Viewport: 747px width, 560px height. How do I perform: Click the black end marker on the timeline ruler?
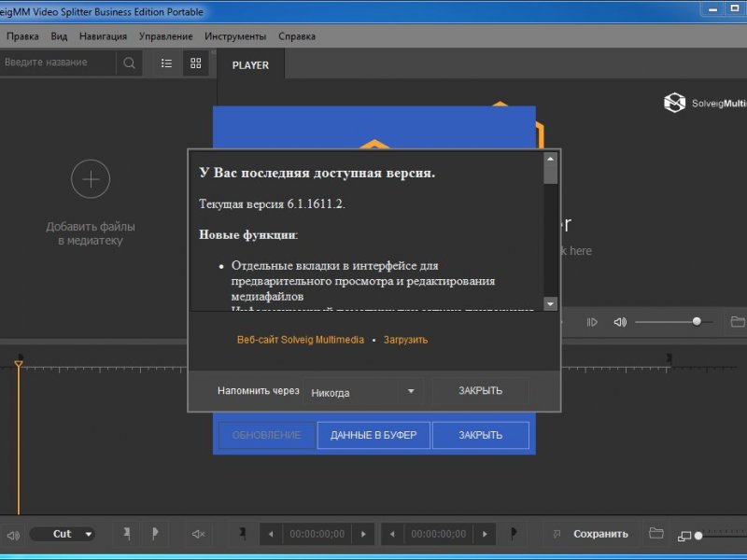click(x=669, y=358)
